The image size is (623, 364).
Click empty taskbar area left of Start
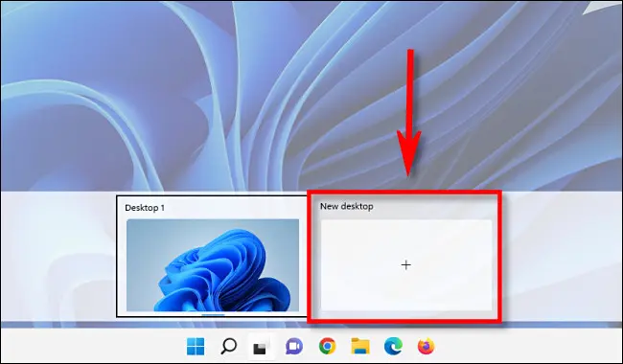click(x=91, y=346)
